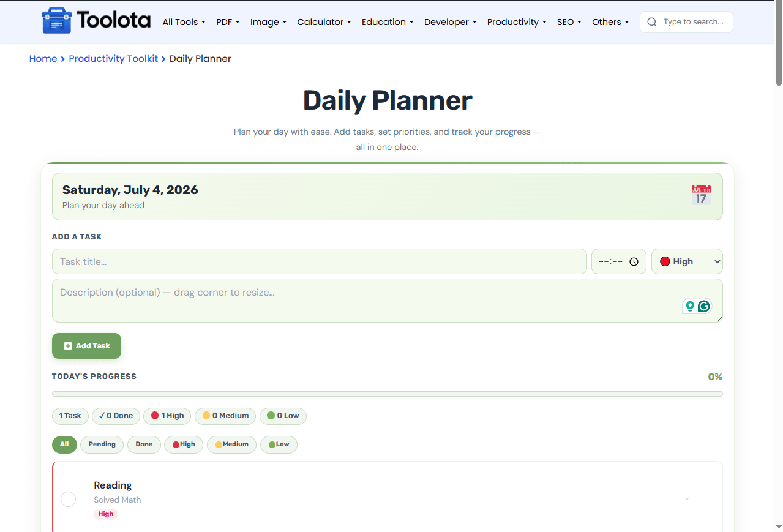Click the Add Task button

point(86,346)
